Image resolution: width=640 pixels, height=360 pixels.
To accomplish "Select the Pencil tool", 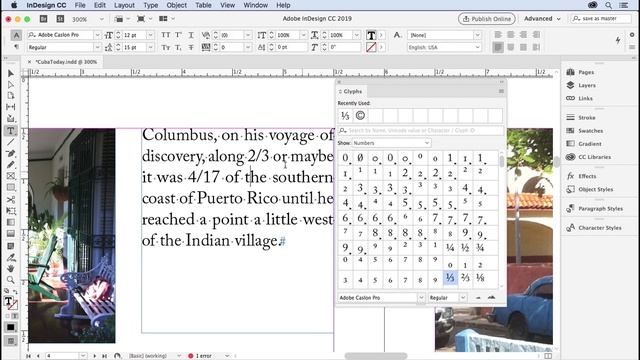I will coord(11,164).
